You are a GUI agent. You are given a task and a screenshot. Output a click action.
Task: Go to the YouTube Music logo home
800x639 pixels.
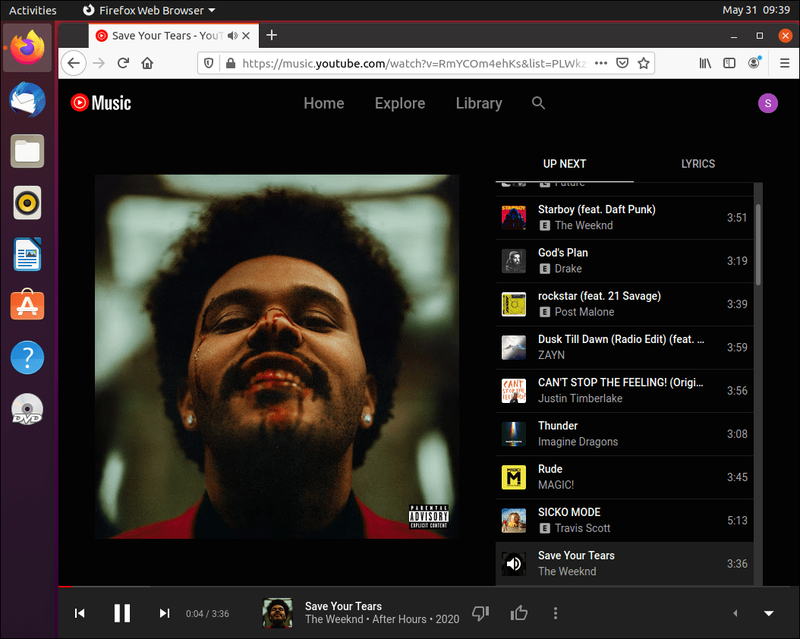101,103
